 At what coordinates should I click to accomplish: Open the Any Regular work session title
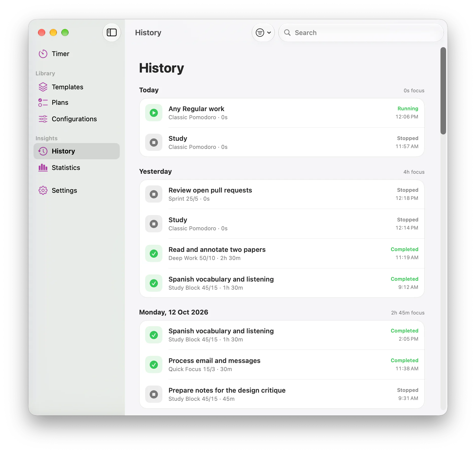point(196,109)
